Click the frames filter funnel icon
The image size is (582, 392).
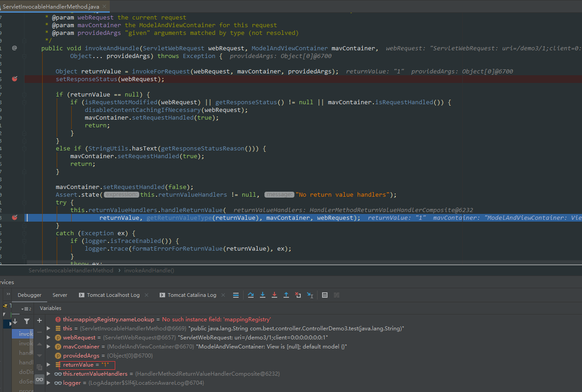pyautogui.click(x=27, y=321)
